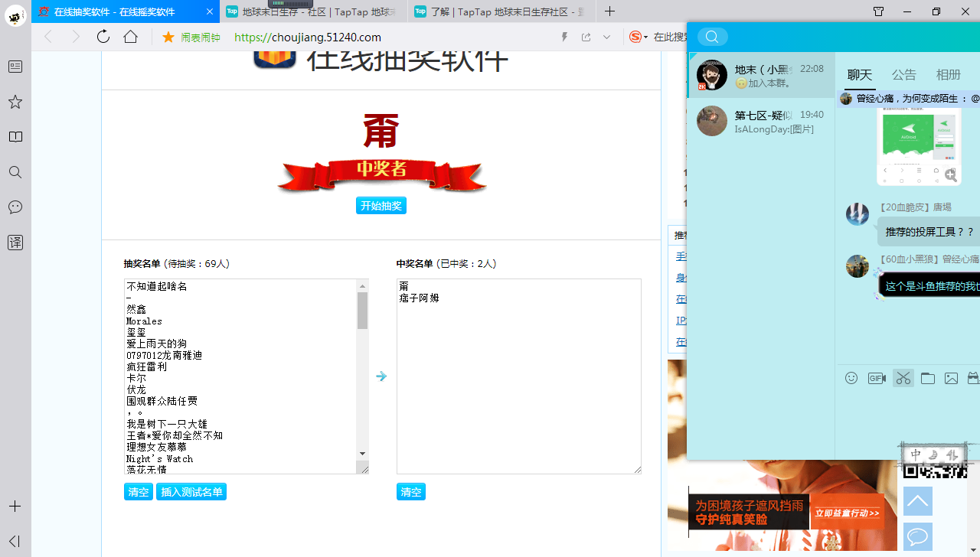
Task: Switch to 地球末日生存 - 社区 tab
Action: (x=314, y=11)
